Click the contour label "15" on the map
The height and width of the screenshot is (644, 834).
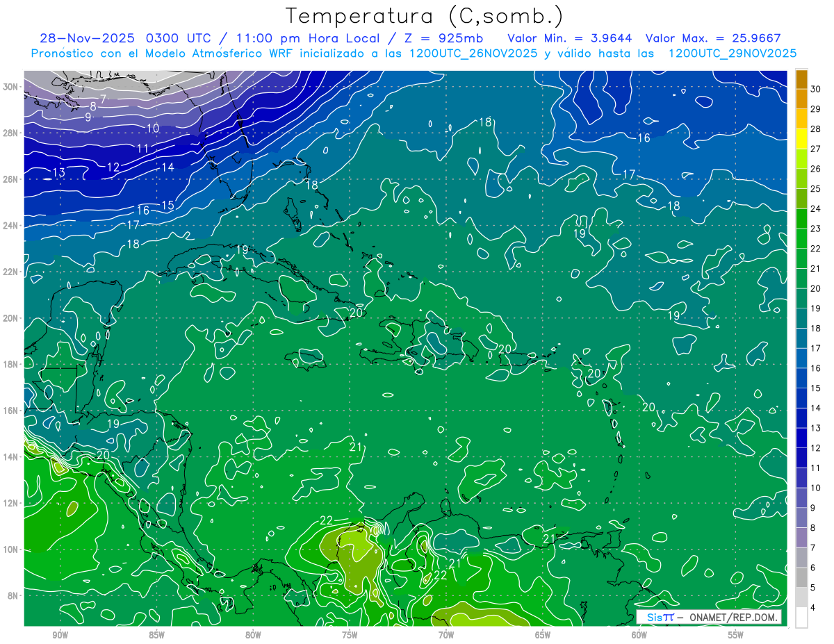[167, 206]
